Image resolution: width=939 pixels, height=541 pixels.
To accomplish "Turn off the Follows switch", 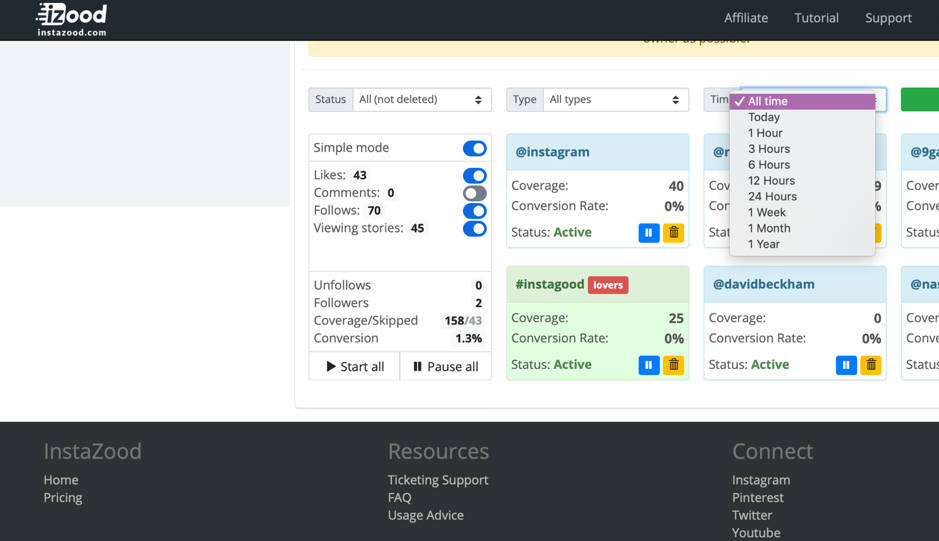I will click(474, 211).
